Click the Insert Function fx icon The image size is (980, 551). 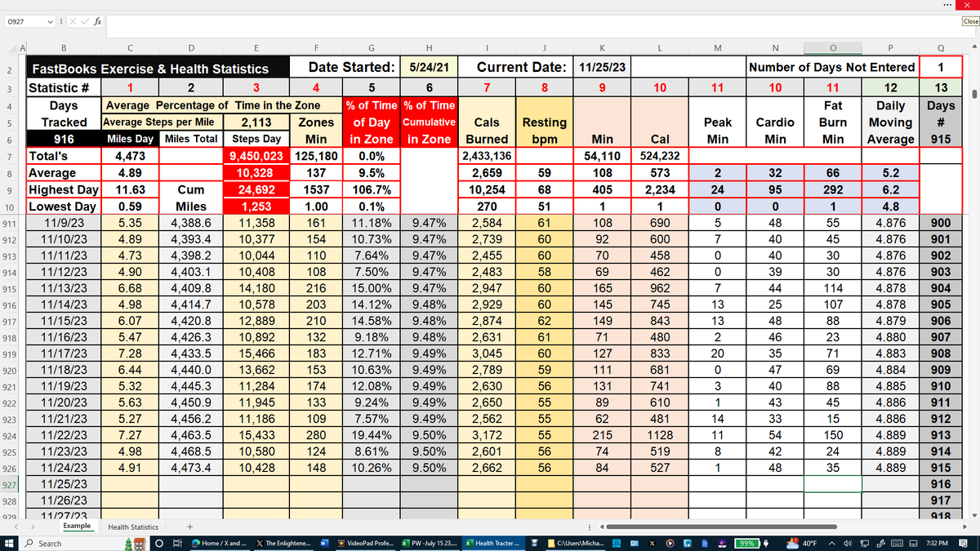pos(96,20)
